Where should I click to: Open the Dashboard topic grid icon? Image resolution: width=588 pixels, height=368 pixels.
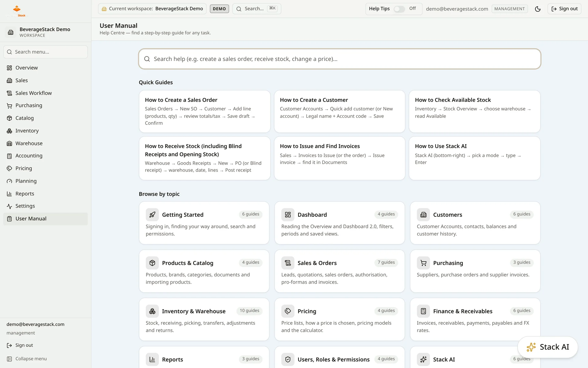click(288, 215)
